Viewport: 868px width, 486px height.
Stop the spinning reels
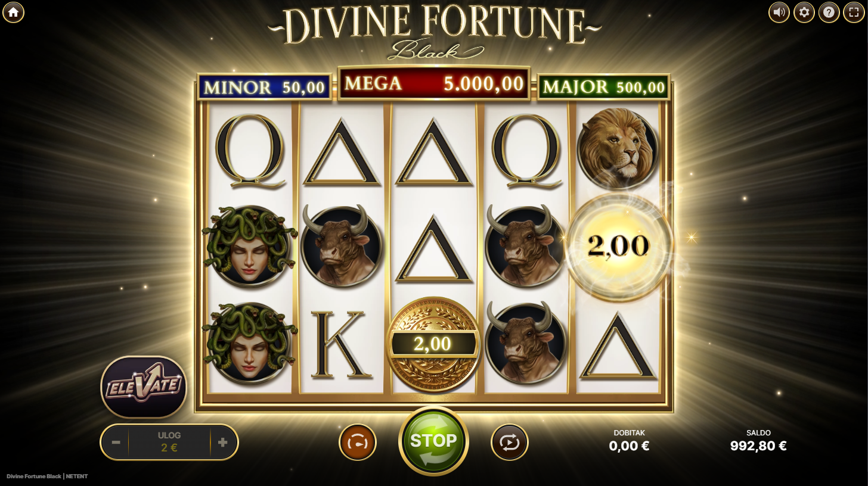433,441
